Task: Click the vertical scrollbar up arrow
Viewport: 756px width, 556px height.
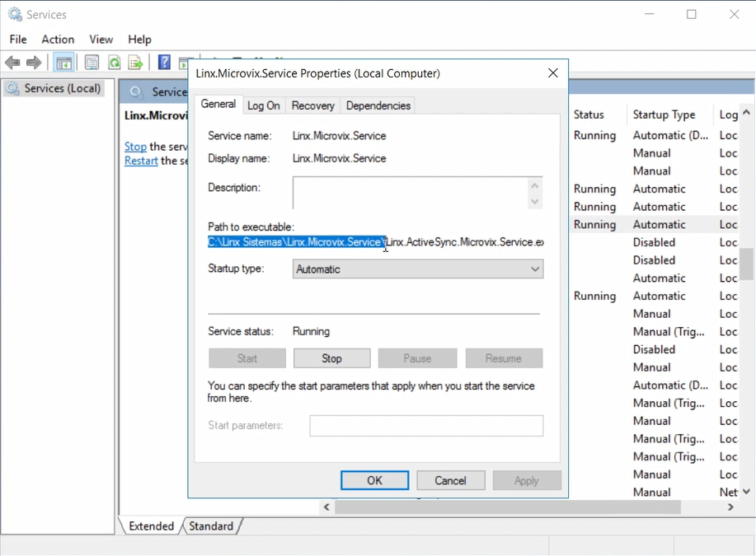Action: coord(747,112)
